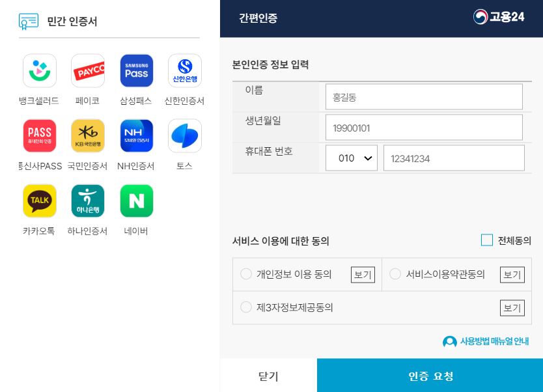Image resolution: width=543 pixels, height=392 pixels.
Task: Select the KakaoTalk (카카오톡) icon
Action: tap(40, 201)
